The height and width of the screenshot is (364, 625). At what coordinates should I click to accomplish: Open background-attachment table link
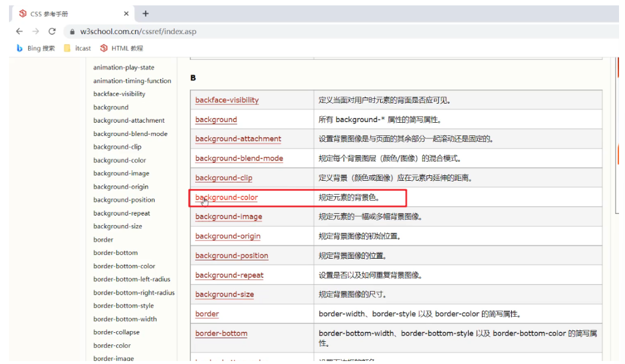238,139
